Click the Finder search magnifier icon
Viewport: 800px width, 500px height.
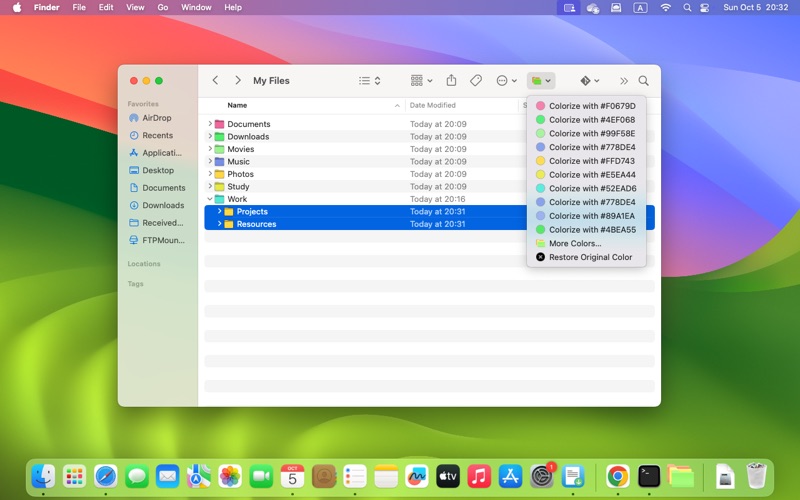(643, 81)
